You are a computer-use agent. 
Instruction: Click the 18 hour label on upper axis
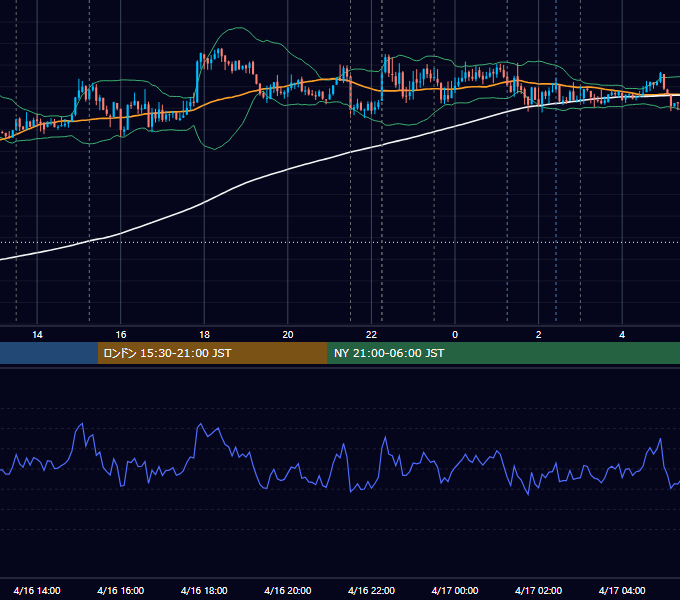(x=204, y=335)
